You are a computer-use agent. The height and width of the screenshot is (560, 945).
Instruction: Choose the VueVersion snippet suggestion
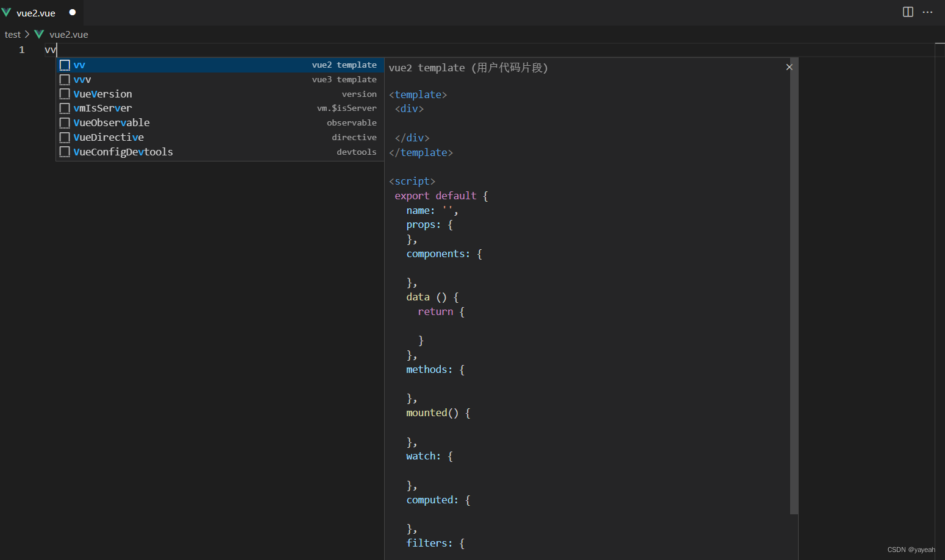(219, 94)
